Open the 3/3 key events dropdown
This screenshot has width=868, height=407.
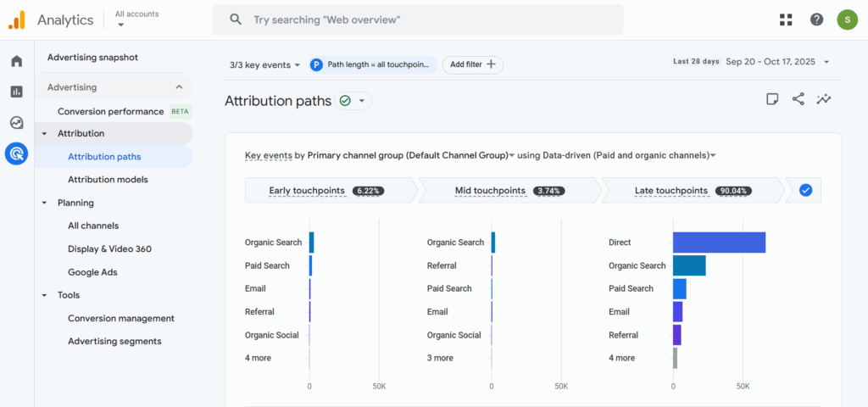(x=264, y=64)
